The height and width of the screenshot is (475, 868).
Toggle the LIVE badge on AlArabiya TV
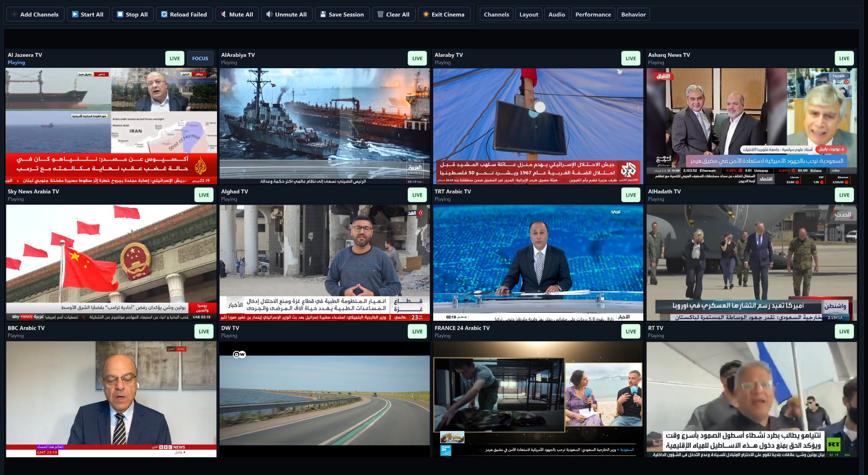417,58
